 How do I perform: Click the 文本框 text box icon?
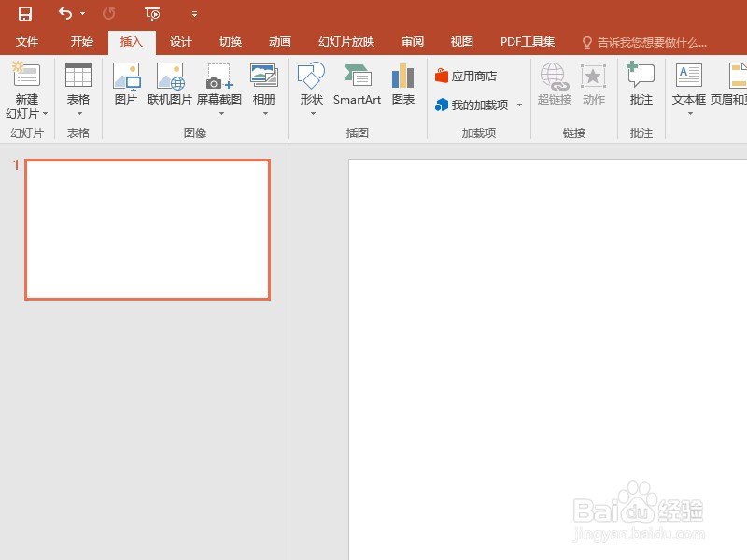coord(689,76)
